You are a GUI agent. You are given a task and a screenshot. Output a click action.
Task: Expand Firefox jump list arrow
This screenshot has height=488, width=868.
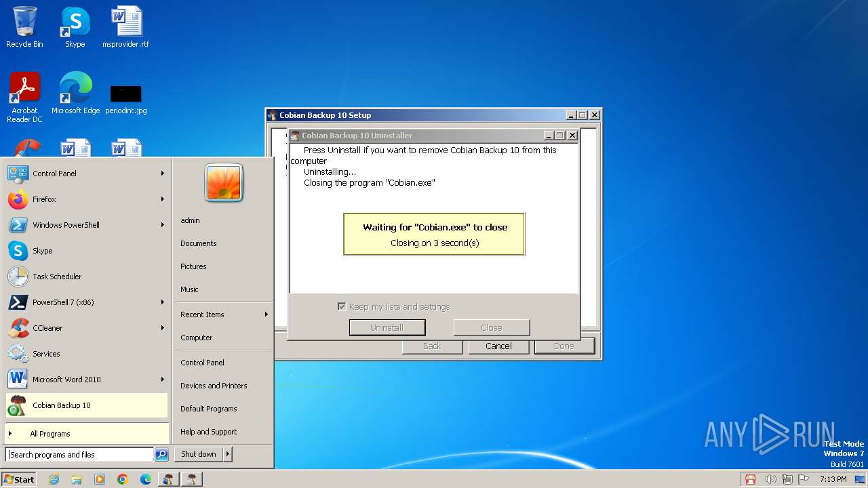163,199
